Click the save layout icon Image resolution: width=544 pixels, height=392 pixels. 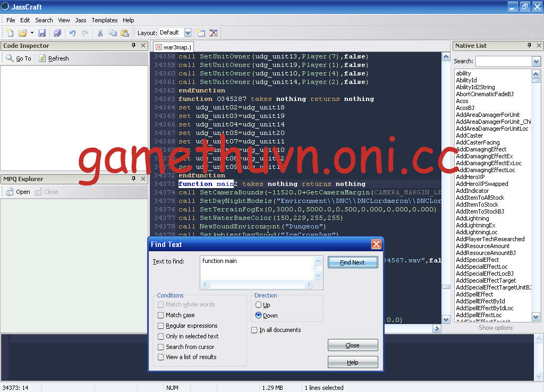coord(201,33)
